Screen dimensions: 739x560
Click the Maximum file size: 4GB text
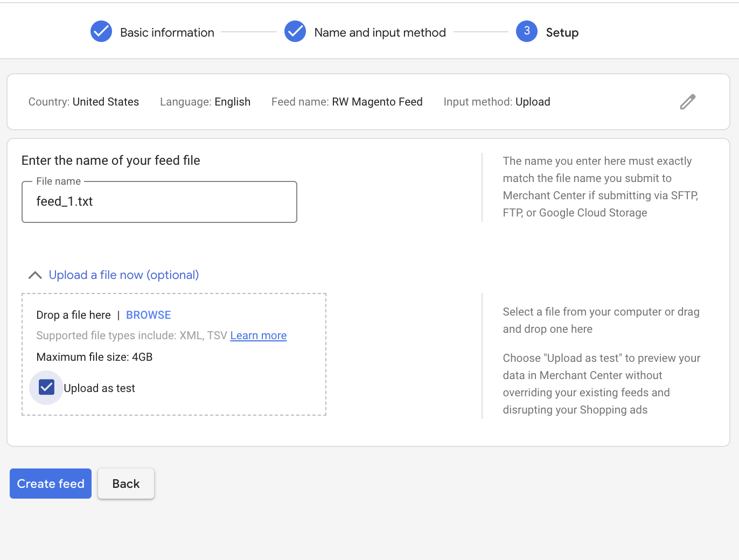point(95,357)
